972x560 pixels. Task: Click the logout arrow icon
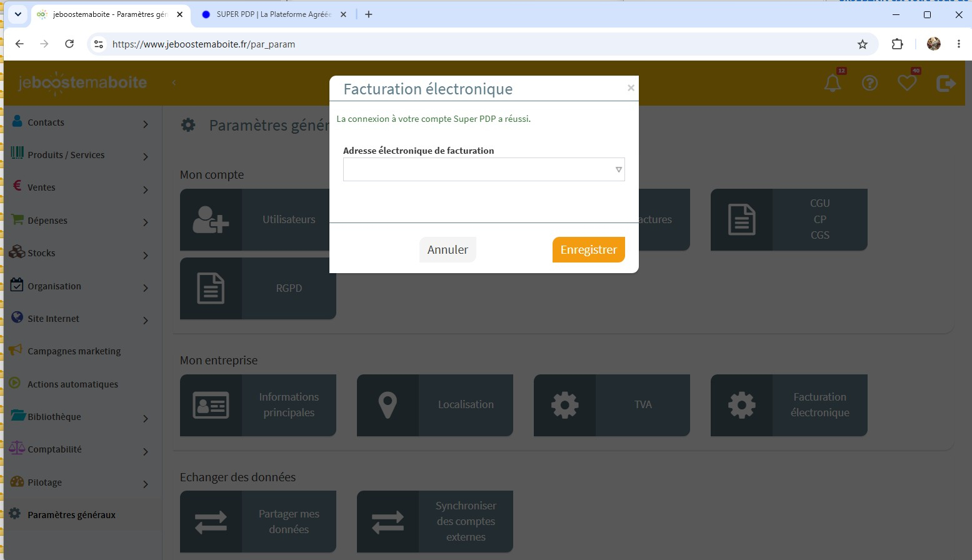point(946,82)
